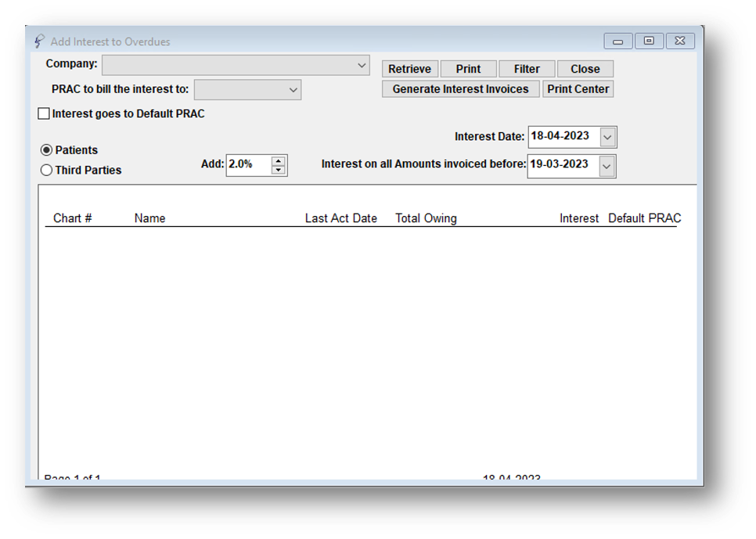Open the invoiced-before date dropdown
756x539 pixels.
607,167
